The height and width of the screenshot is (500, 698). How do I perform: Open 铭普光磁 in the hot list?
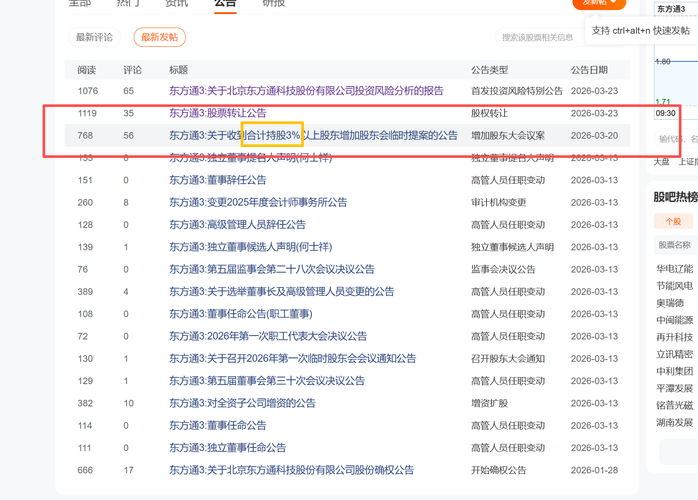click(674, 405)
